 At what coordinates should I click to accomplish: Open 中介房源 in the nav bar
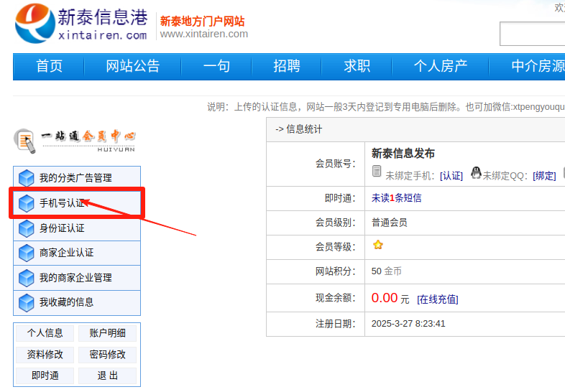[538, 66]
